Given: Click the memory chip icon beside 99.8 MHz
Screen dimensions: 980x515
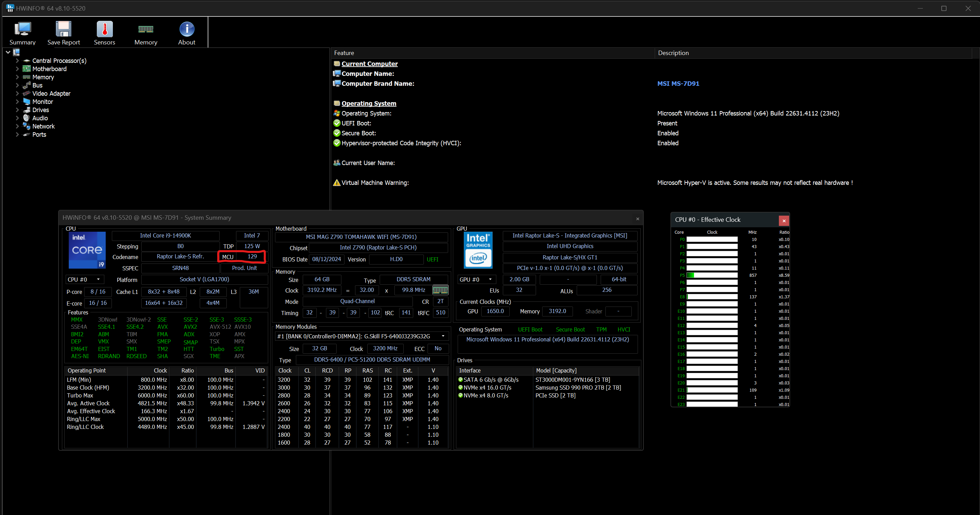Looking at the screenshot, I should tap(440, 290).
